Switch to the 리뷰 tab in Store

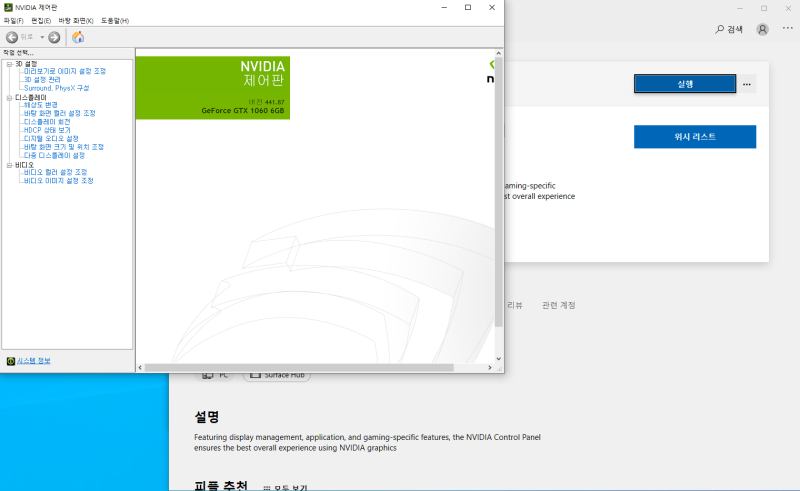tap(515, 305)
